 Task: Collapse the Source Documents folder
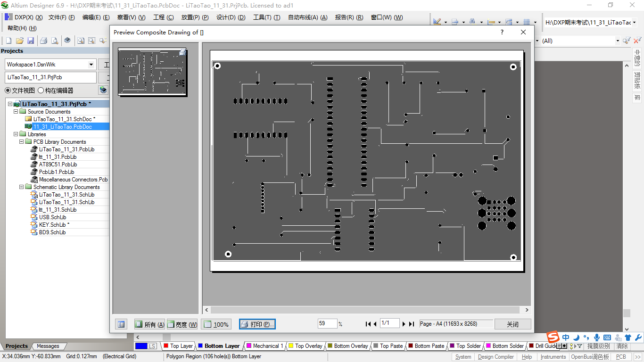click(16, 112)
